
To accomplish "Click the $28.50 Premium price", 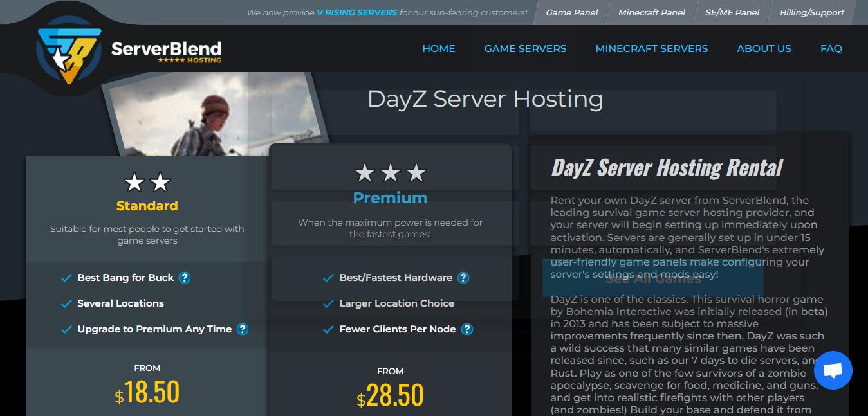I will pos(390,395).
